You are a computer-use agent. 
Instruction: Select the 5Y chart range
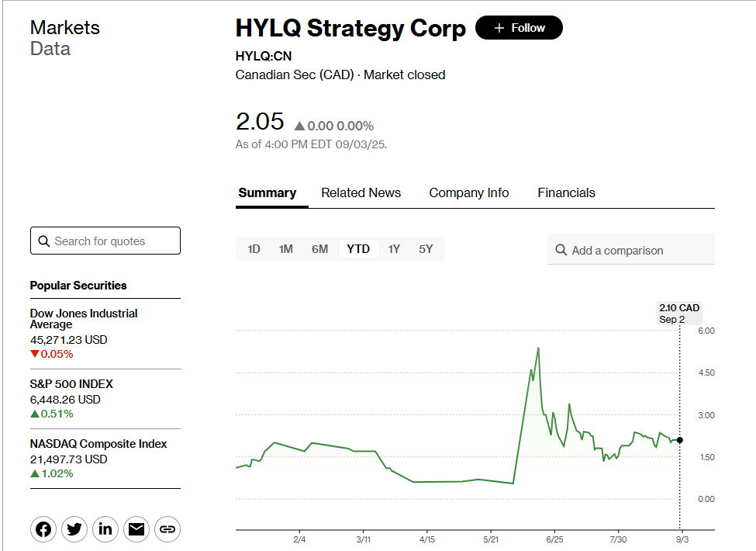point(426,249)
